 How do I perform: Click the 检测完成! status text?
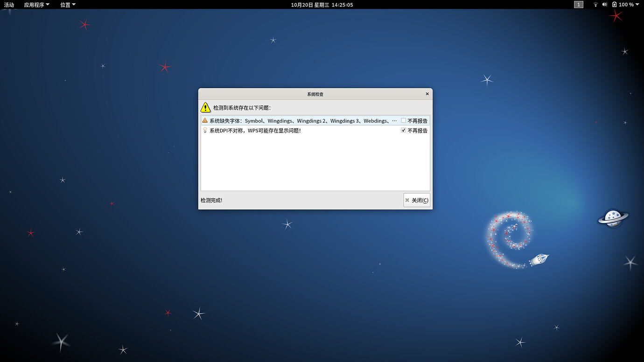[x=211, y=200]
